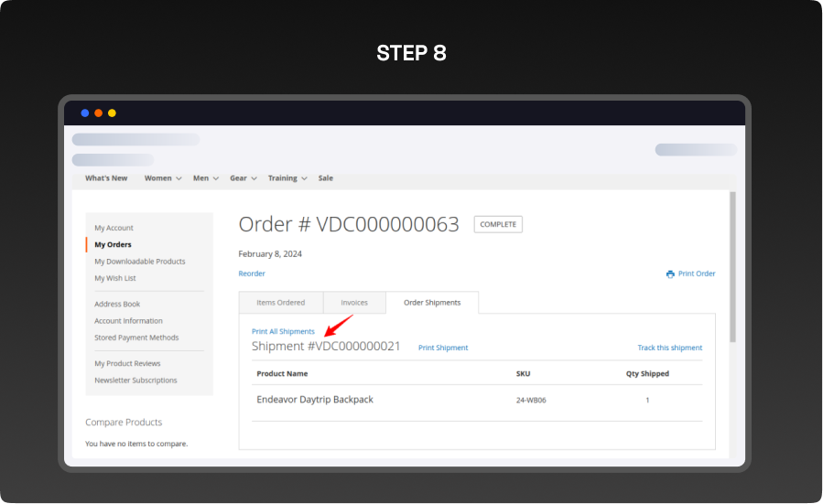Click the Print All Shipments link
This screenshot has height=504, width=823.
coord(283,331)
